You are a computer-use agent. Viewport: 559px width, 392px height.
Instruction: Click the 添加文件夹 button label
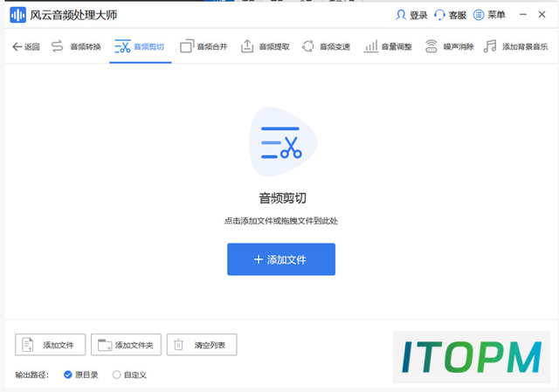click(x=134, y=345)
